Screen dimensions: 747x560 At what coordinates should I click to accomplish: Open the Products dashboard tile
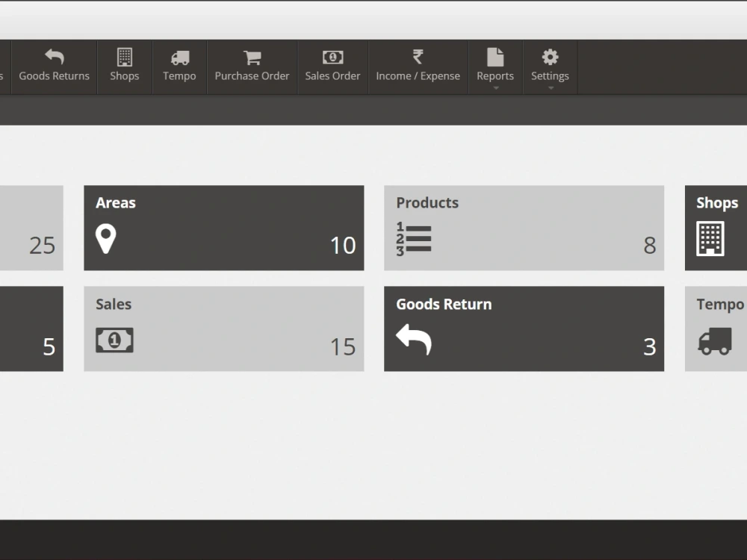coord(524,228)
